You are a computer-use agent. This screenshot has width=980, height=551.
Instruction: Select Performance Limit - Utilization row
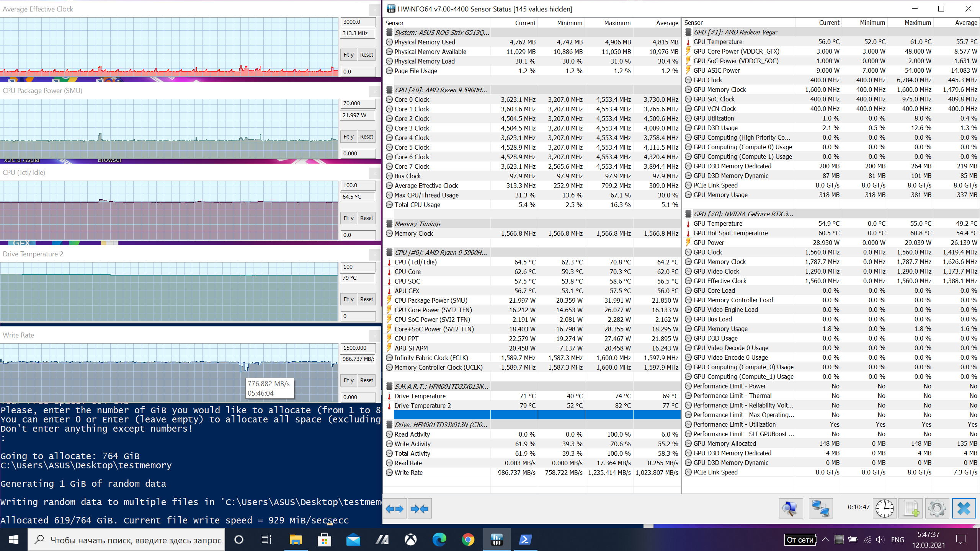(831, 424)
